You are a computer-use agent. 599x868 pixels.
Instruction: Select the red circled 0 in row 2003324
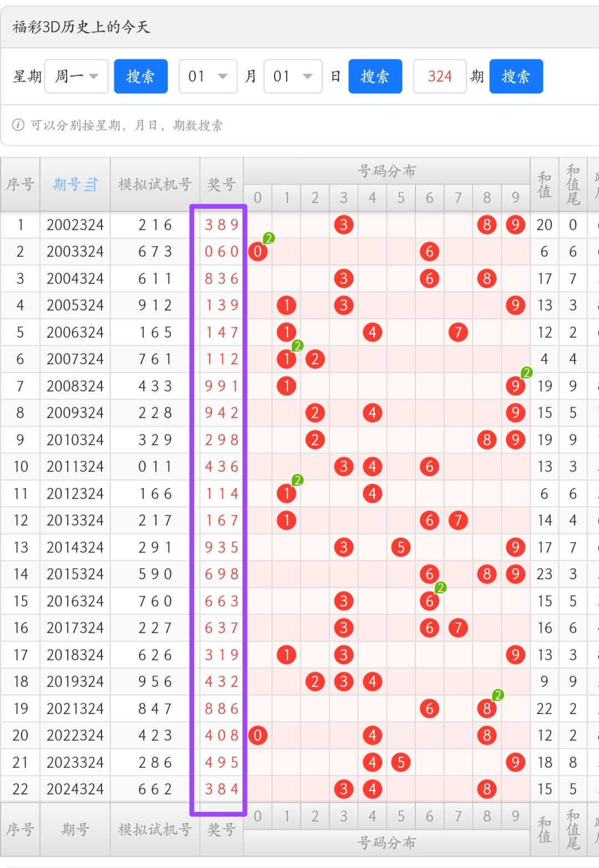coord(257,251)
